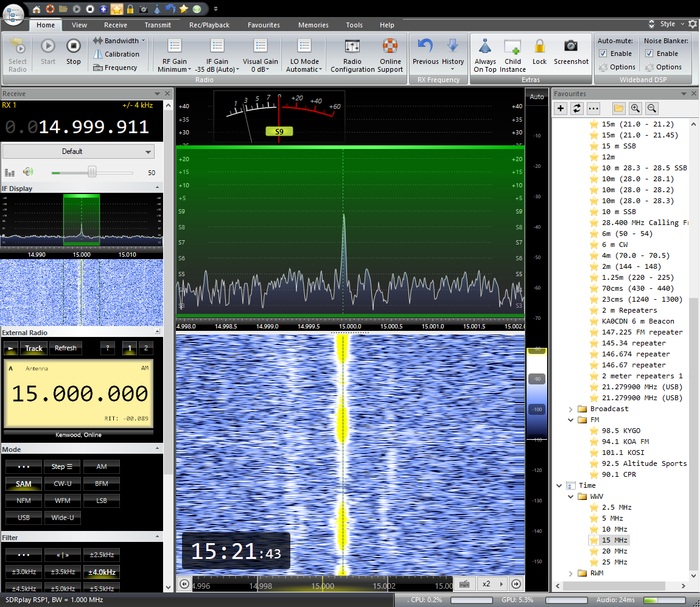Toggle the Noise Blanker Enable checkbox
The image size is (700, 607).
click(649, 54)
